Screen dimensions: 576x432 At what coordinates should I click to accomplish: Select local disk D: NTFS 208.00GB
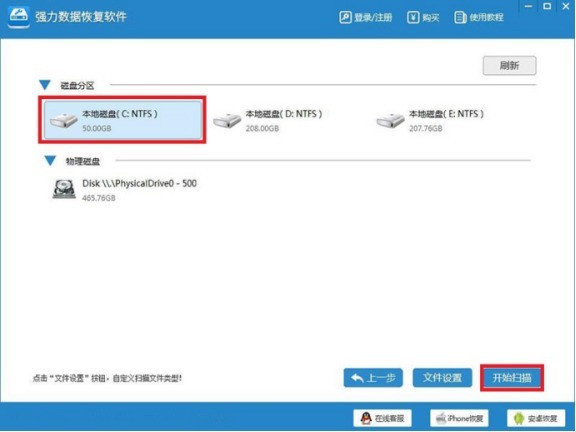point(268,120)
